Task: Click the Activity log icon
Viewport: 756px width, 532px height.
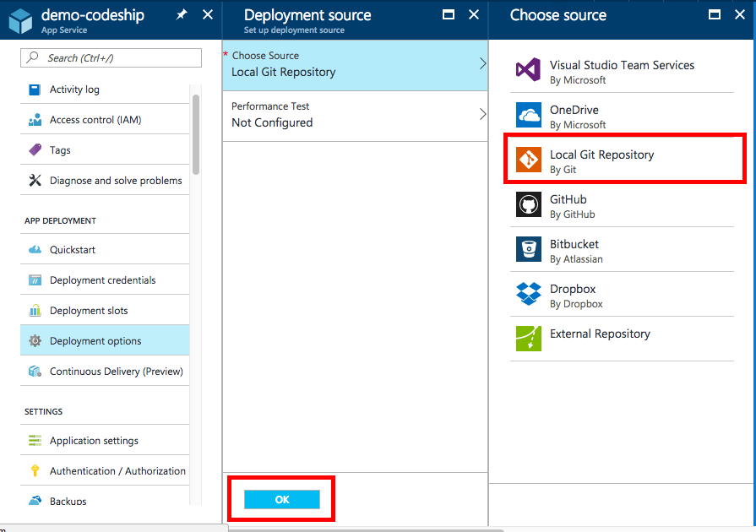Action: pos(35,90)
